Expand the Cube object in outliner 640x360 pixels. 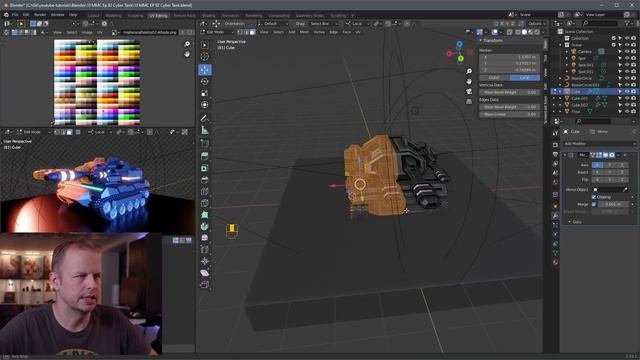(560, 92)
